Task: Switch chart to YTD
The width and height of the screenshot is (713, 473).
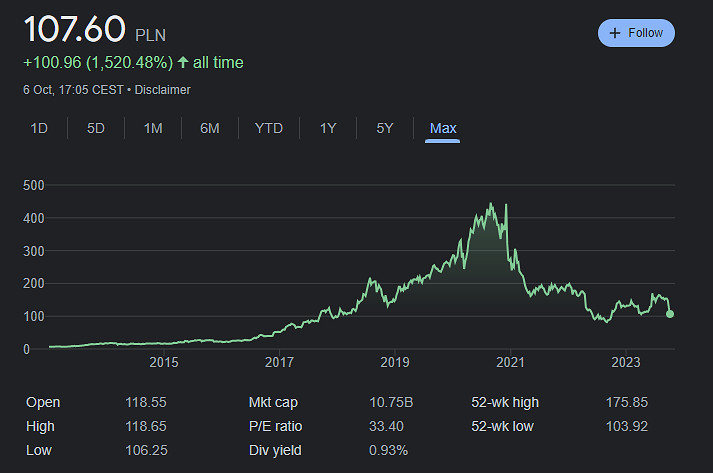Action: pyautogui.click(x=268, y=128)
